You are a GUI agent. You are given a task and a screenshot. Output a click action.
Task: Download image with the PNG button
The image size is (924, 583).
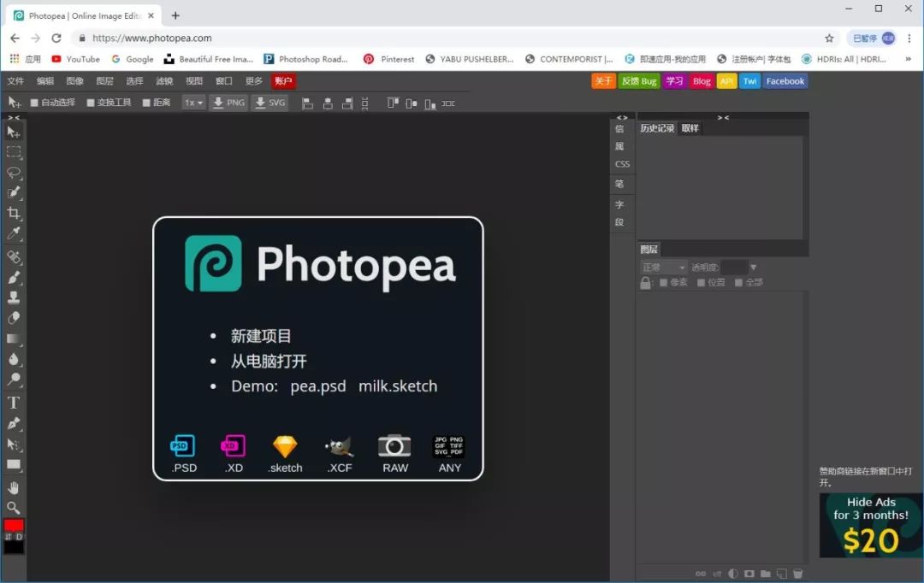[228, 103]
